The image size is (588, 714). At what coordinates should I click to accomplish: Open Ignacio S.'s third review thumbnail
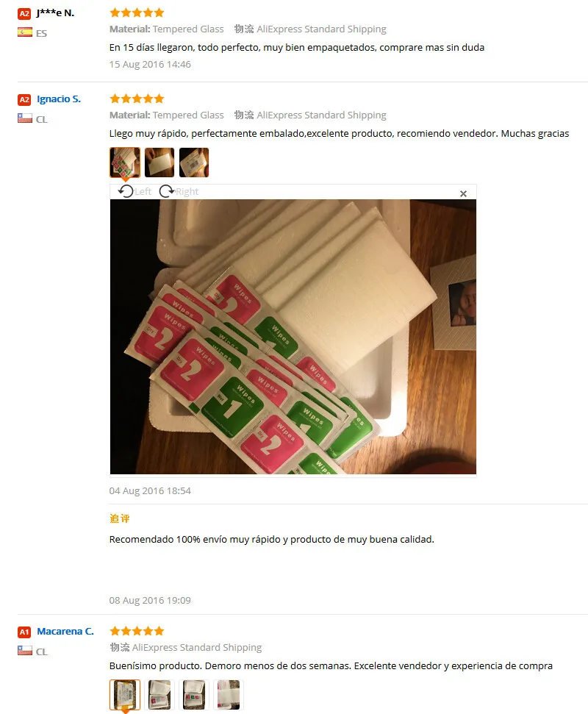[194, 162]
